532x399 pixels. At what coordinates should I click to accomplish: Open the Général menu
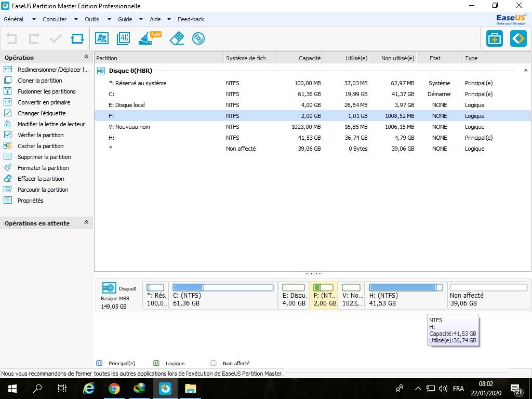14,19
